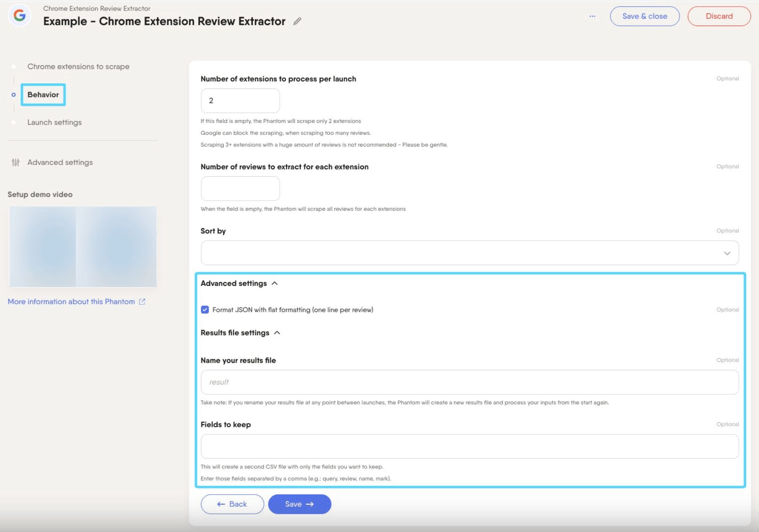This screenshot has height=532, width=759.
Task: Click the Example - Chrome Extension Review Extractor title
Action: tap(164, 21)
